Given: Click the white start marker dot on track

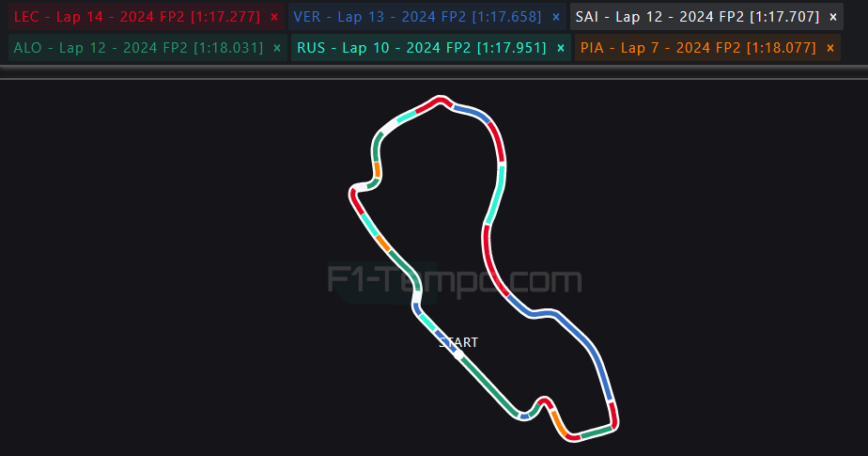Looking at the screenshot, I should click(x=458, y=354).
